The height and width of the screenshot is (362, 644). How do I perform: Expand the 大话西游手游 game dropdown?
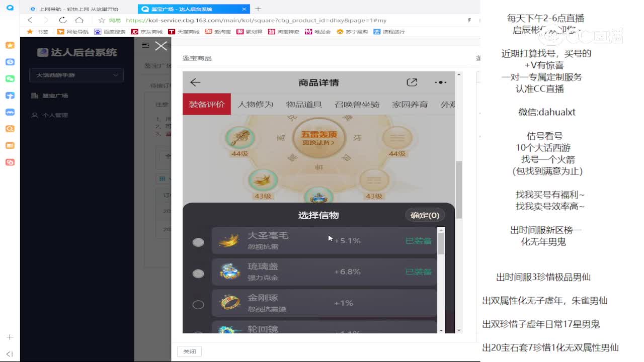tap(76, 75)
